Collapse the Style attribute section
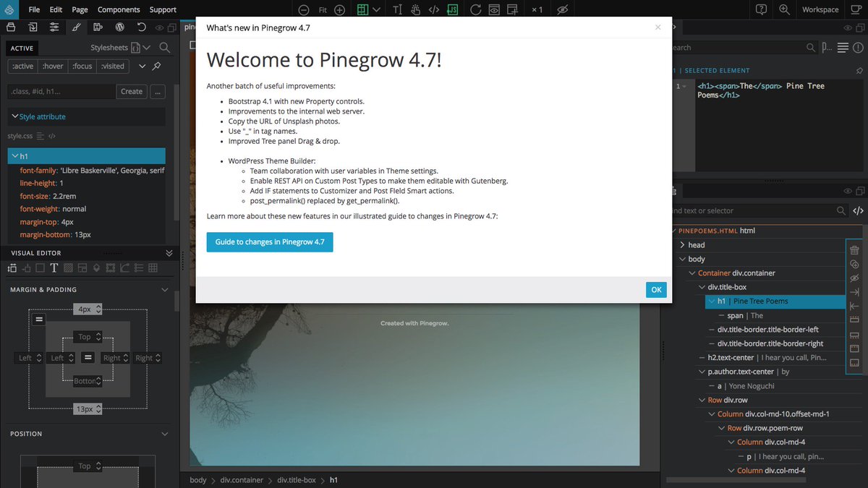 click(14, 116)
